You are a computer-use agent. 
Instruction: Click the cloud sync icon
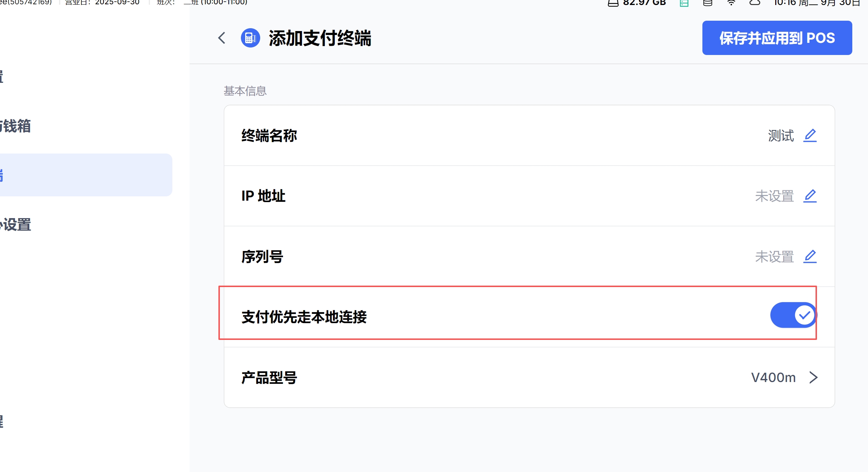(755, 3)
